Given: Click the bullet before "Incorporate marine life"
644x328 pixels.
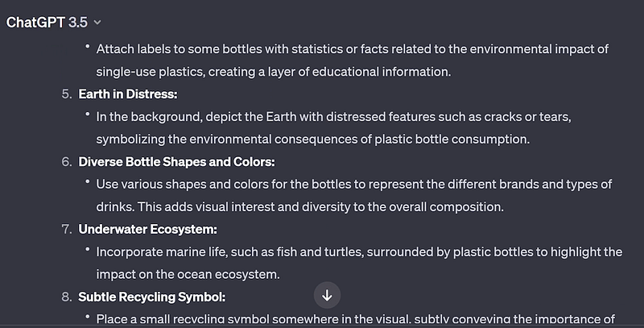Looking at the screenshot, I should pyautogui.click(x=88, y=249).
